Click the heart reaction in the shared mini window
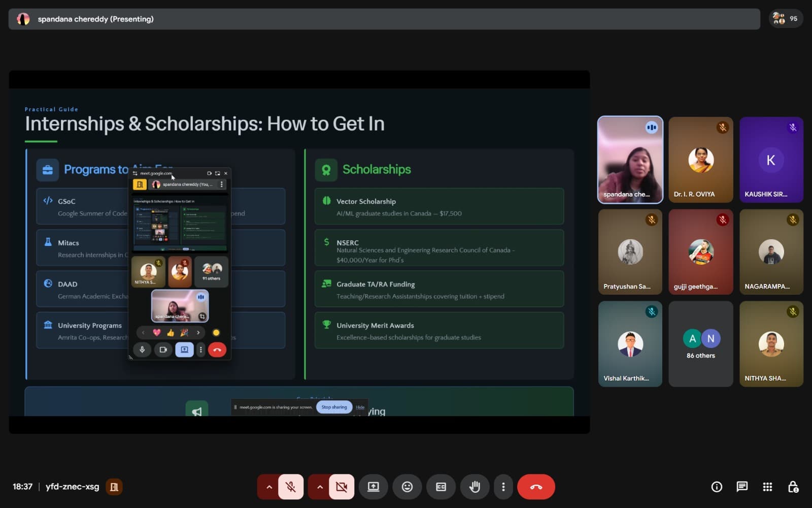Image resolution: width=812 pixels, height=508 pixels. coord(157,333)
